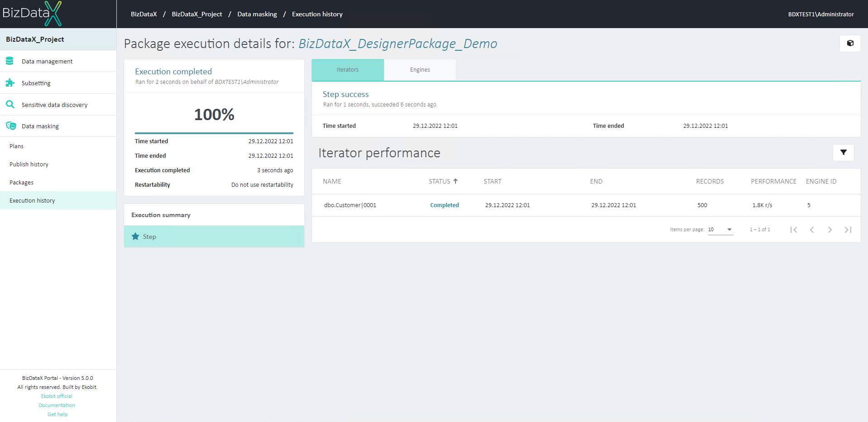Open the Subsetting section
The width and height of the screenshot is (868, 422).
[58, 83]
